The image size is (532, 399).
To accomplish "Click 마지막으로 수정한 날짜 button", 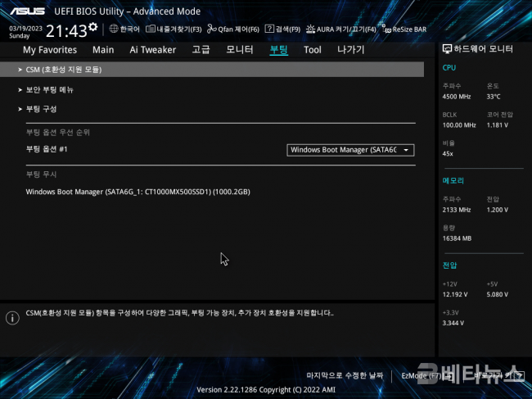I will point(345,375).
